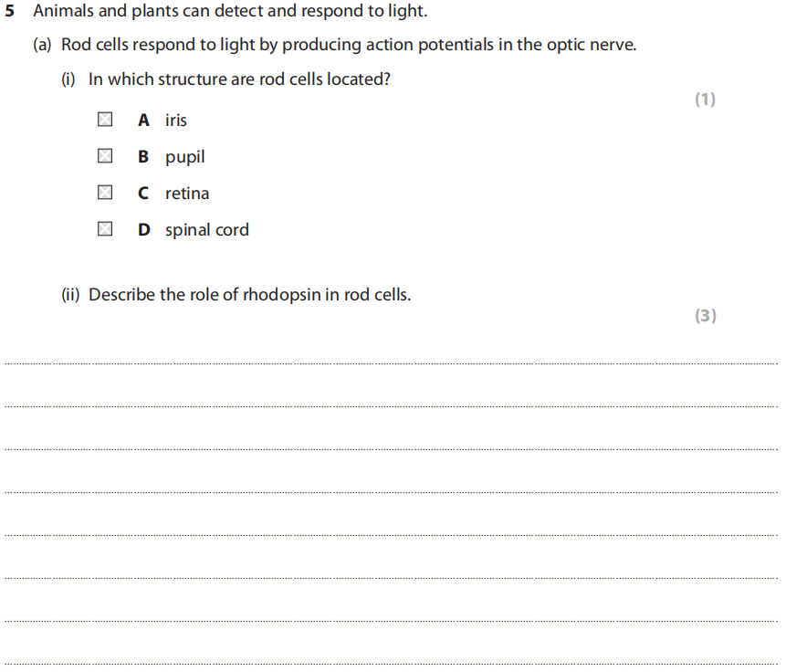Click the "retina" option text
The width and height of the screenshot is (786, 672).
187,194
